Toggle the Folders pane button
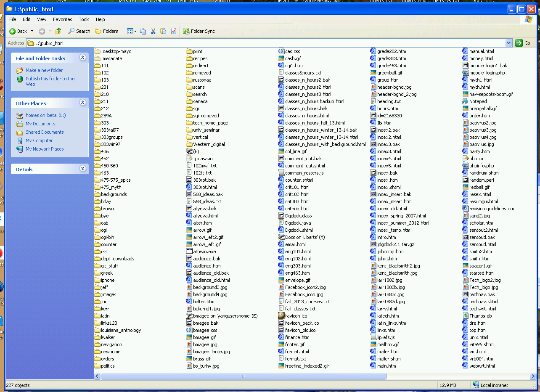 106,31
